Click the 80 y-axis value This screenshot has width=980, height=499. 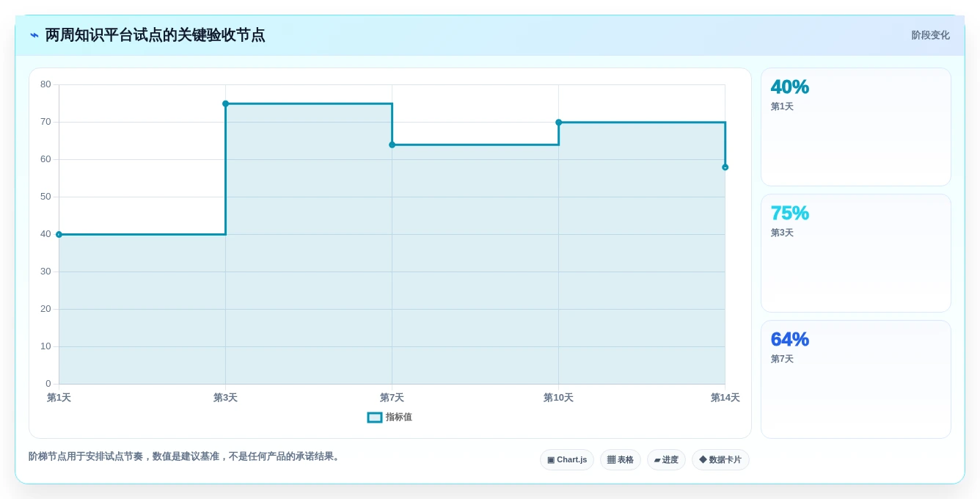coord(45,84)
